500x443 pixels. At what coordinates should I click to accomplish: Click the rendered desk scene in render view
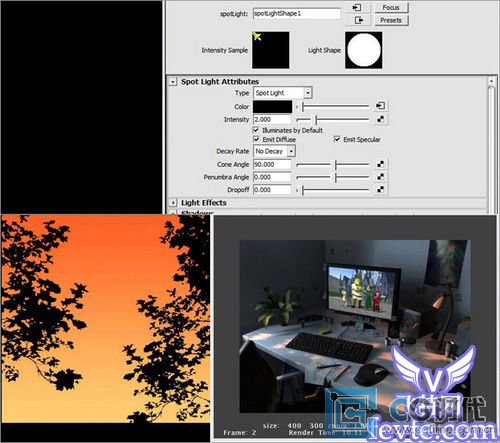pos(355,326)
